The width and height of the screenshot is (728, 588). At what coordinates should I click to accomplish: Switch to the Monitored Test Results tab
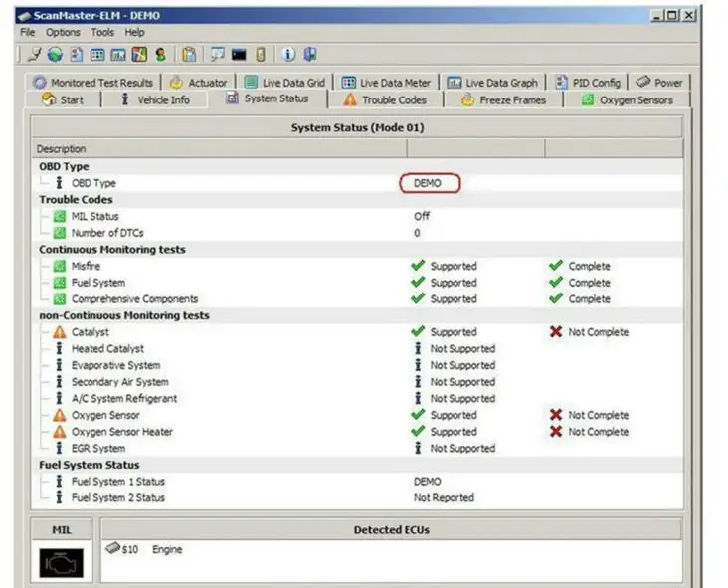point(92,83)
